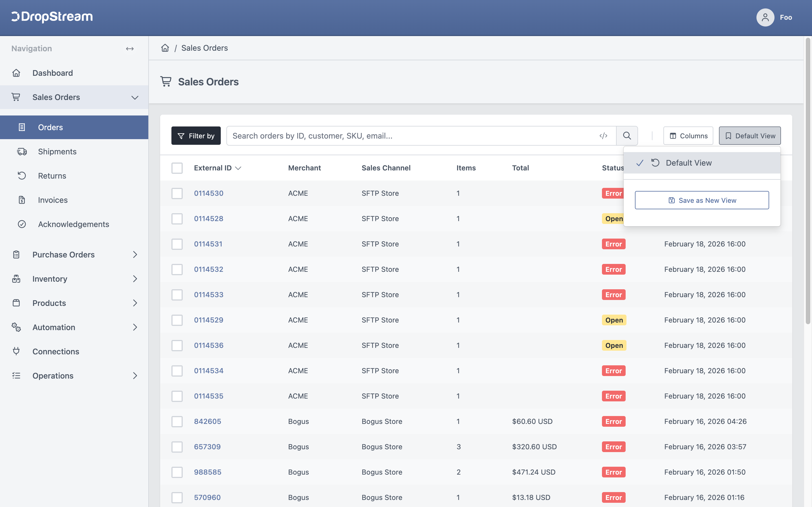
Task: Click the home breadcrumb icon
Action: tap(165, 48)
